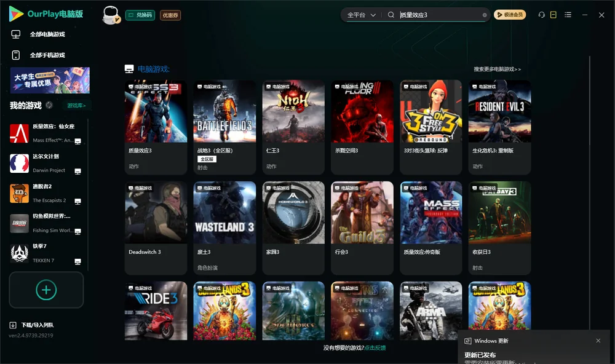This screenshot has height=364, width=615.
Task: Click the OurPlay logo icon
Action: [x=16, y=14]
